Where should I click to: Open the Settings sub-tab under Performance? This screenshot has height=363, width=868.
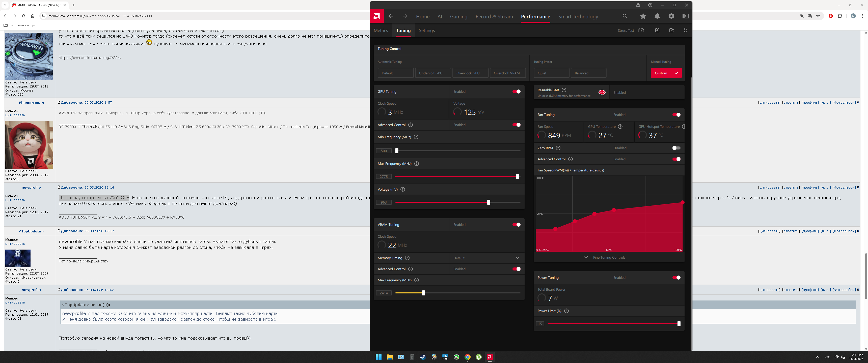pos(427,31)
